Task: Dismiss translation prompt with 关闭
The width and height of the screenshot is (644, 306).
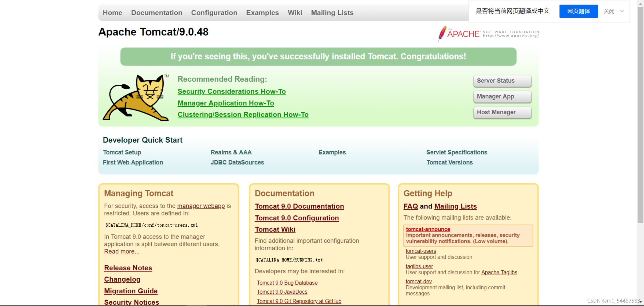Action: (x=609, y=11)
